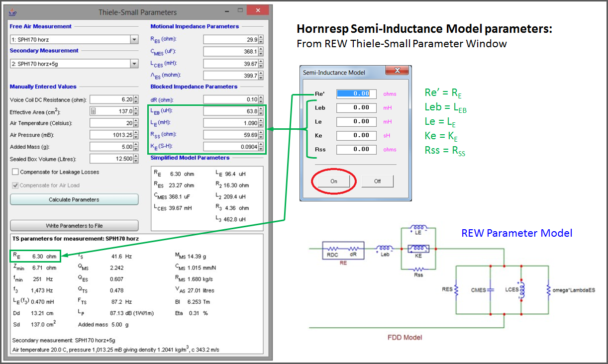
Task: Tick Compensate for Leakage Losses checkbox
Action: [15, 172]
